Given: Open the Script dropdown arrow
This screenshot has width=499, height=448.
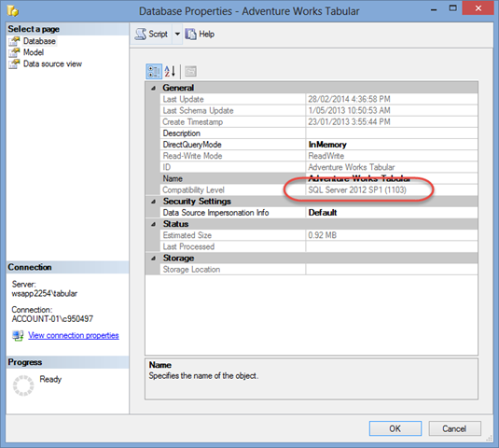Looking at the screenshot, I should pyautogui.click(x=177, y=34).
